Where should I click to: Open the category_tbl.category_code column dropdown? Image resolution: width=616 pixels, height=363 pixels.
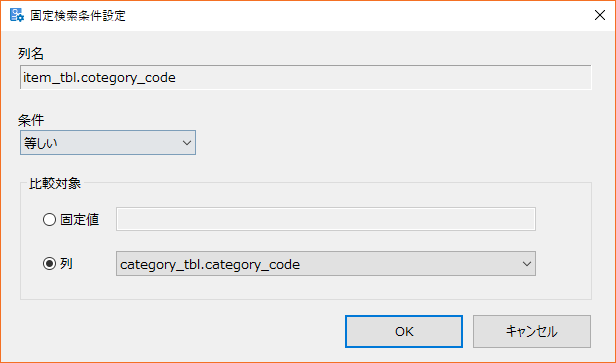[x=326, y=264]
